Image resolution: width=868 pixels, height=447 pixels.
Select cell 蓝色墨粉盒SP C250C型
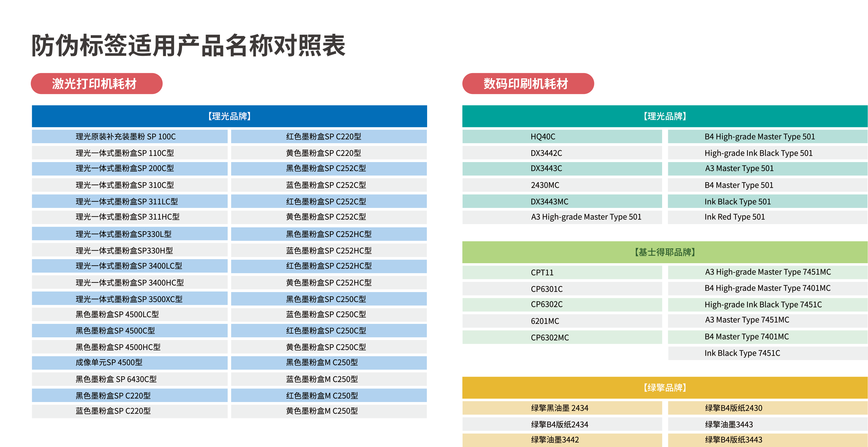coord(329,315)
